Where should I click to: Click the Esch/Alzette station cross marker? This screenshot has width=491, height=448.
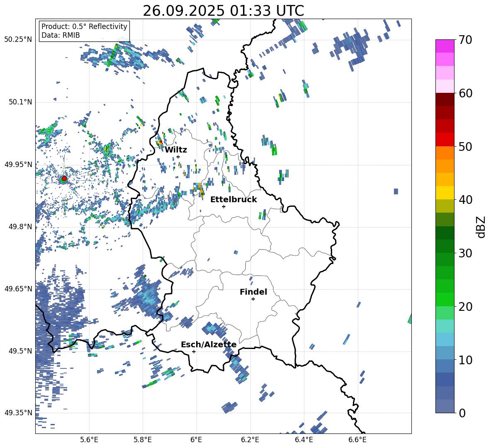[x=194, y=351]
